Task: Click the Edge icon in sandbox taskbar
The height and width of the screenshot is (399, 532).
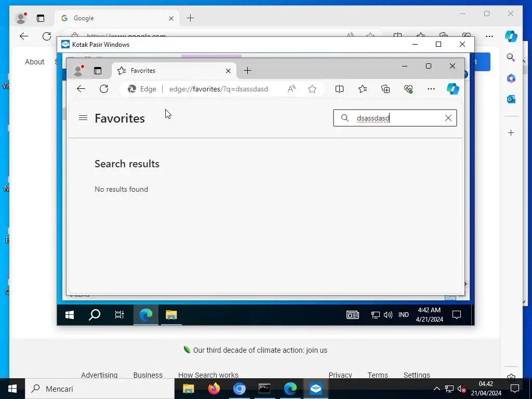Action: click(146, 315)
